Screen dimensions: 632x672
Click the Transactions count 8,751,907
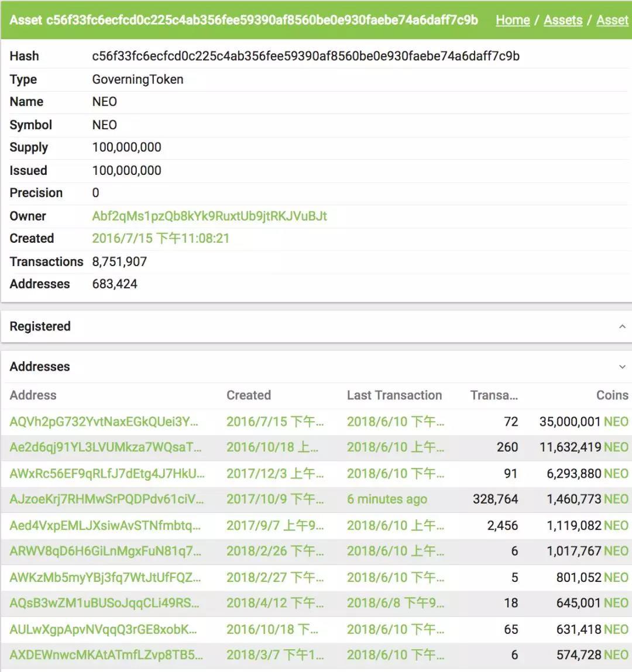(x=119, y=261)
